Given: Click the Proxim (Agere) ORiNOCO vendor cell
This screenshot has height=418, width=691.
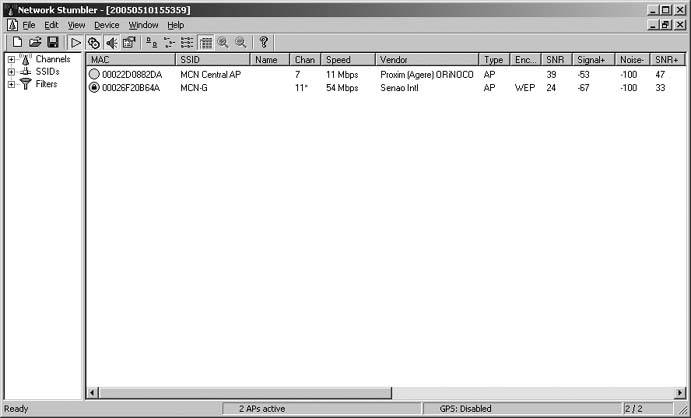Looking at the screenshot, I should tap(427, 75).
